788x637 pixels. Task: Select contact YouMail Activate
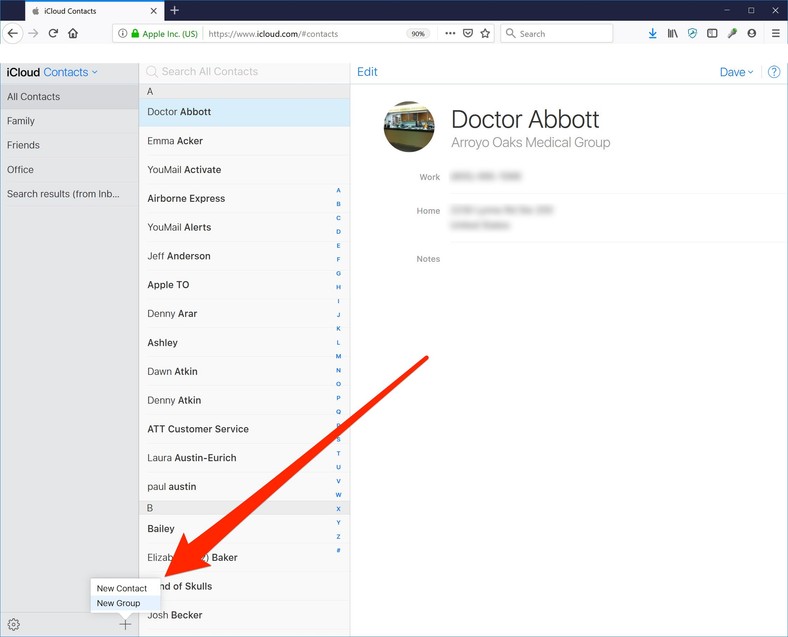[x=244, y=170]
